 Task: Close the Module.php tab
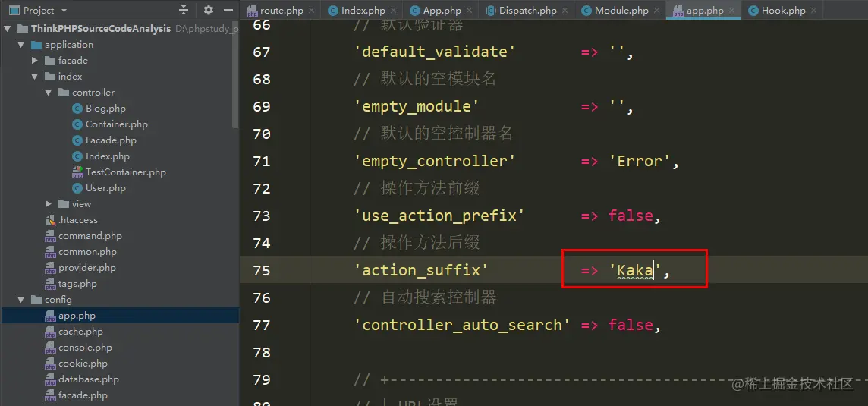[656, 11]
